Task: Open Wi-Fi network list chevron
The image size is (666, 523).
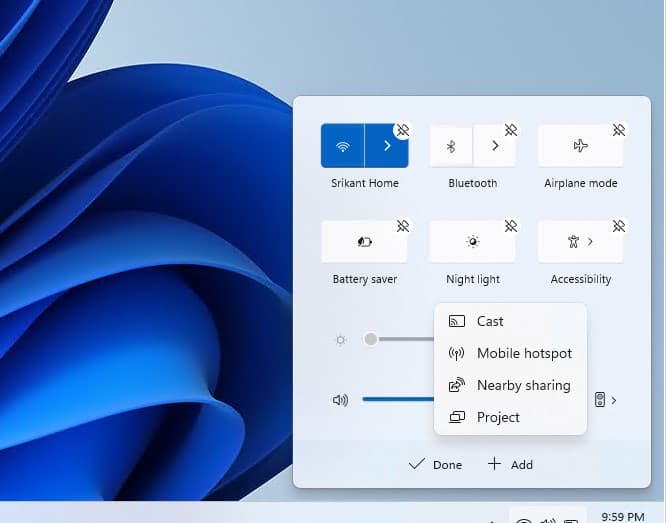Action: click(x=387, y=146)
